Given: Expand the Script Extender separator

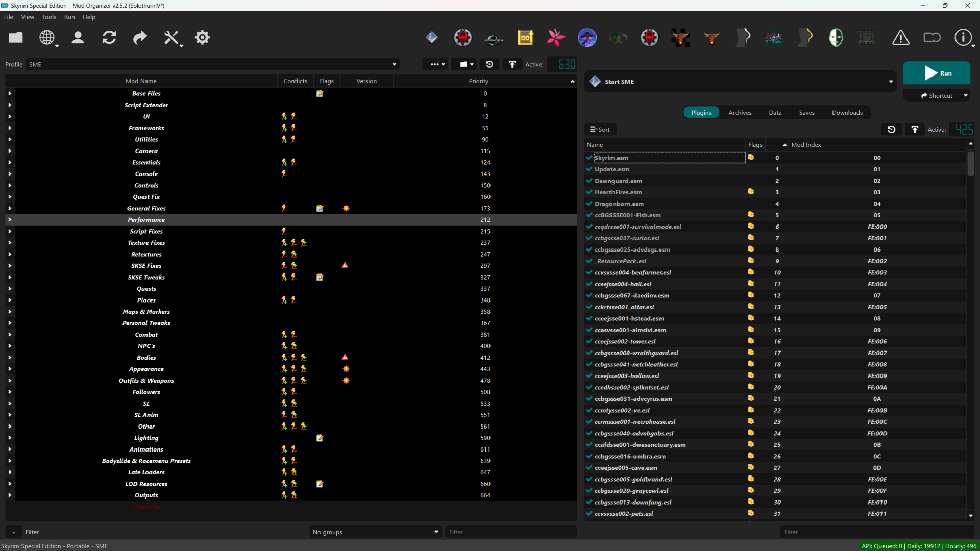Looking at the screenshot, I should [x=10, y=105].
